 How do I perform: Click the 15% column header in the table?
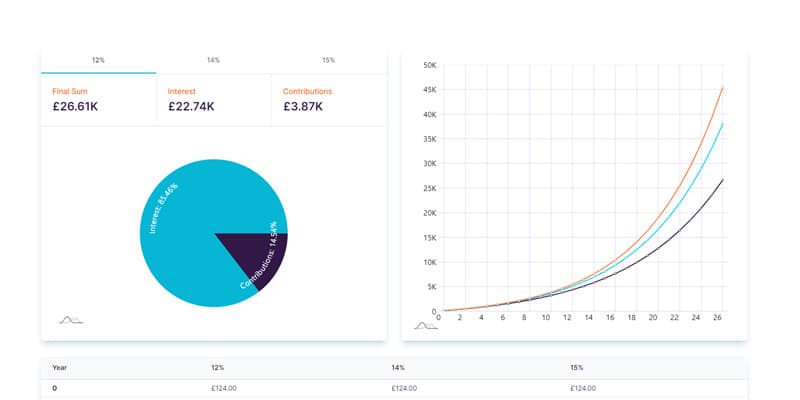pyautogui.click(x=577, y=368)
